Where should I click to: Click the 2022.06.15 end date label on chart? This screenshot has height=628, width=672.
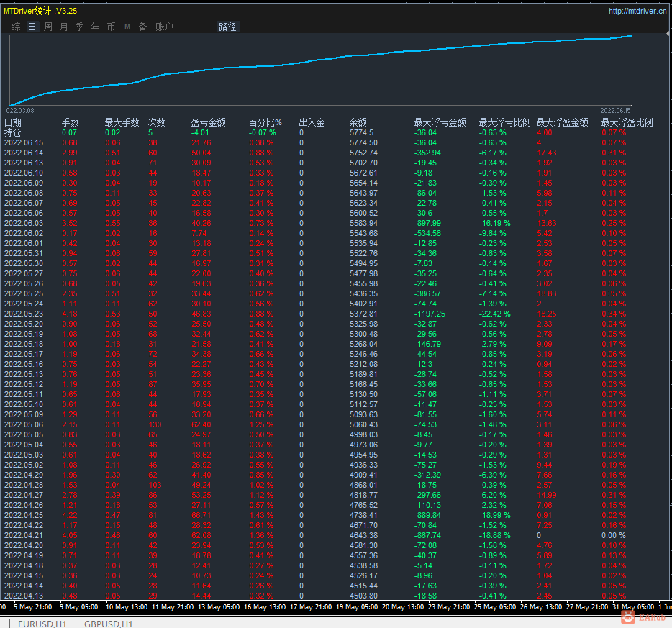pos(615,111)
